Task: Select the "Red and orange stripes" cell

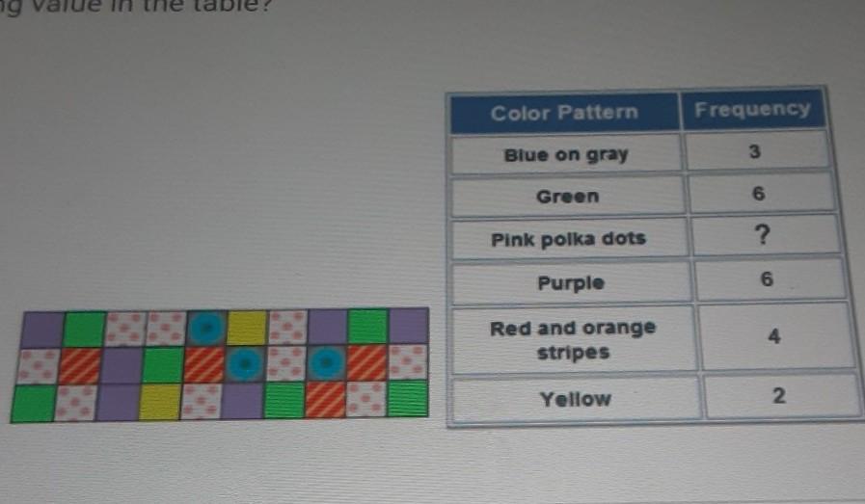Action: click(x=574, y=339)
